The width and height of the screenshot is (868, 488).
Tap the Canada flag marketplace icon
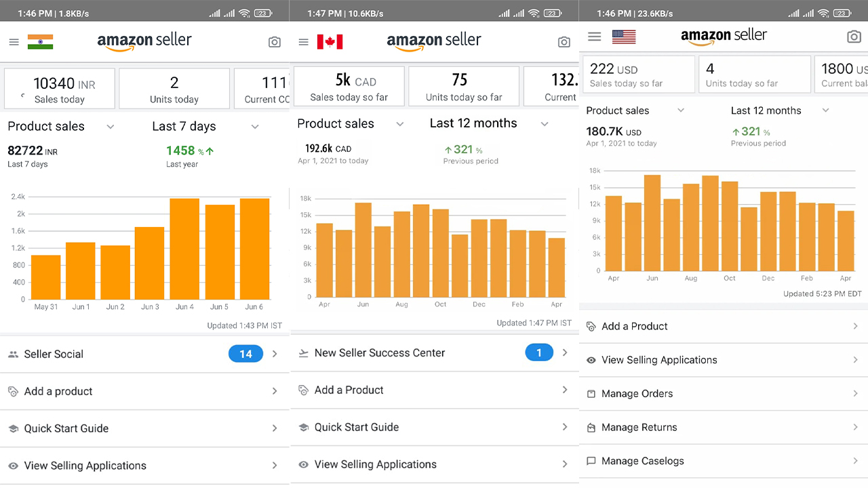pyautogui.click(x=330, y=42)
